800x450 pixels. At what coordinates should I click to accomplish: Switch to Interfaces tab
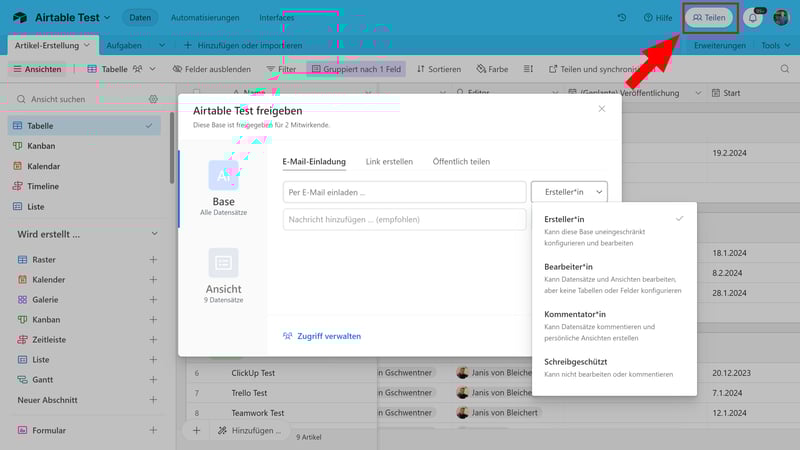[x=277, y=17]
